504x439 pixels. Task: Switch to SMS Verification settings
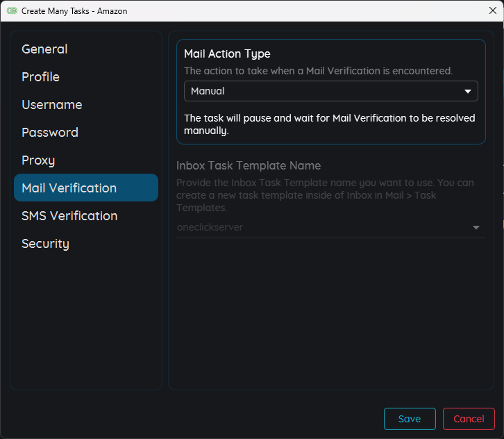click(69, 216)
